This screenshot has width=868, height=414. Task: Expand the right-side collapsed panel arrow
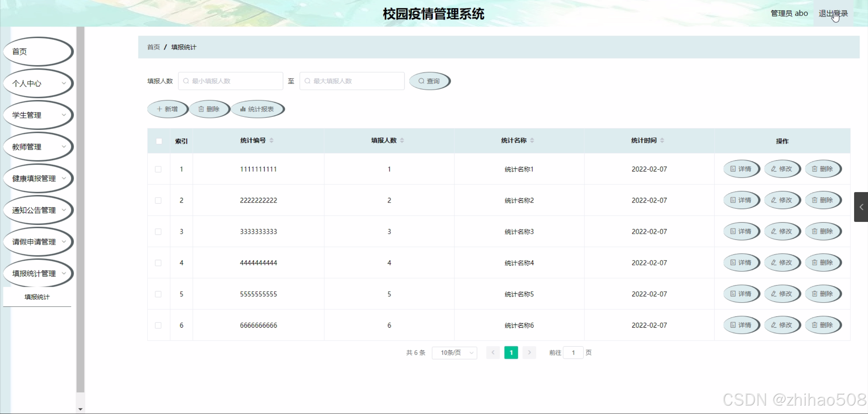tap(861, 207)
